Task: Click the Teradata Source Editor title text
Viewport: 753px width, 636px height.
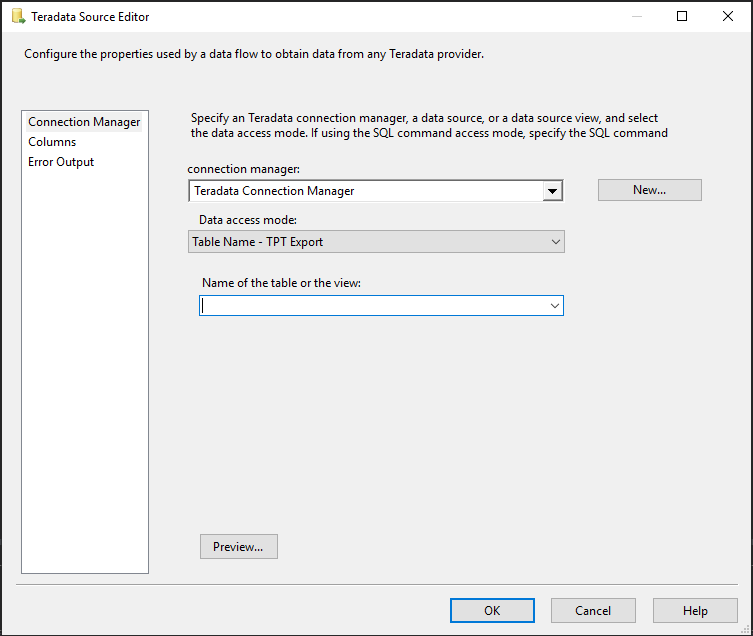Action: [x=91, y=17]
